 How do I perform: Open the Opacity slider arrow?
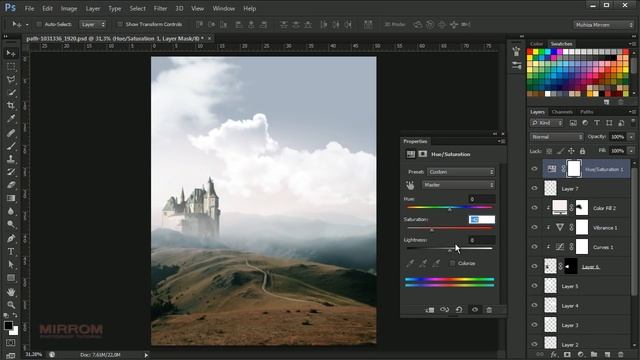click(x=631, y=137)
